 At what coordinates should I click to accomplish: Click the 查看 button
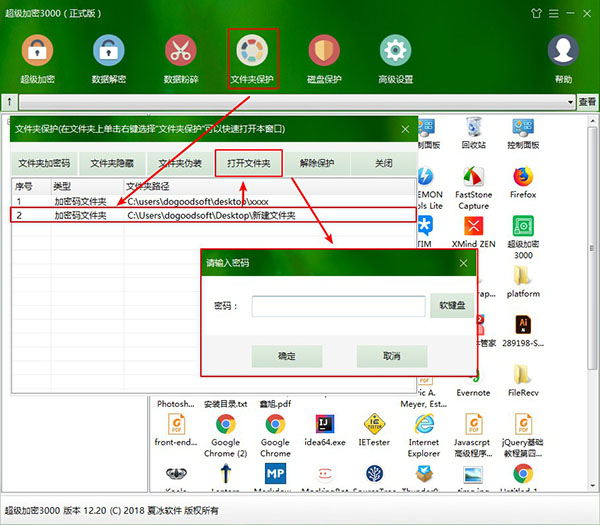[x=588, y=102]
